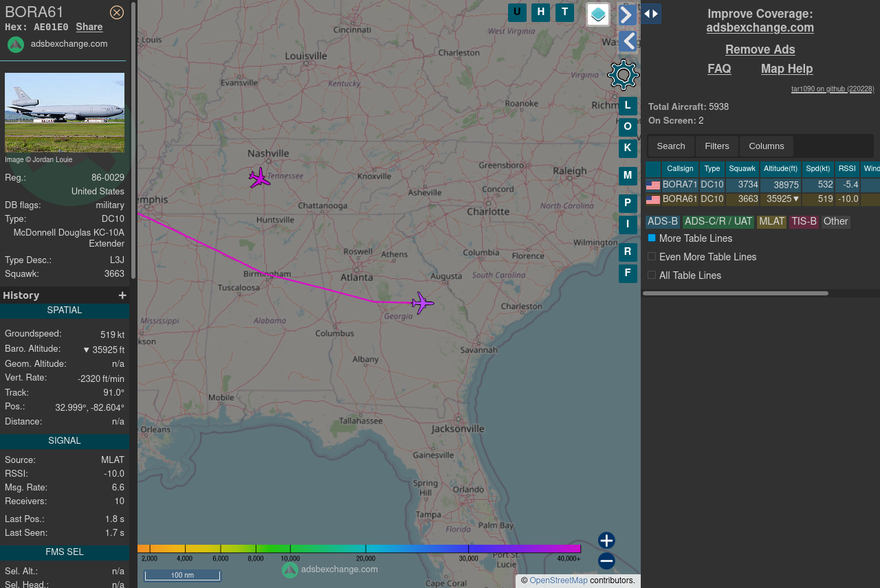Click the left info panel vertical scrollbar
Screen dimensions: 880x588
[133, 141]
